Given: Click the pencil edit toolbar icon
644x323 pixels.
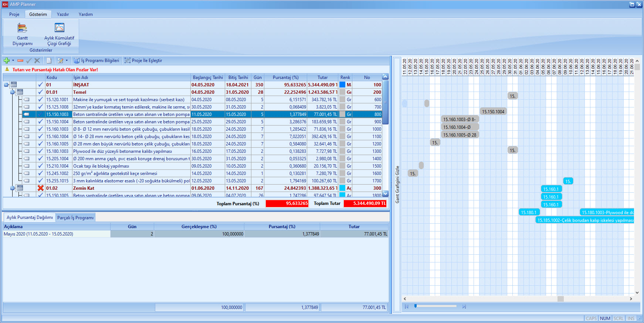Looking at the screenshot, I should click(x=60, y=61).
